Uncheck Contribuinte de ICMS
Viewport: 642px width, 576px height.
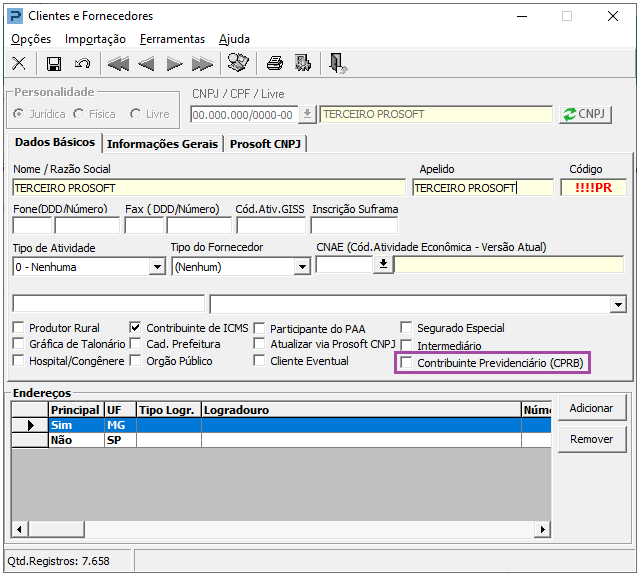click(x=136, y=328)
